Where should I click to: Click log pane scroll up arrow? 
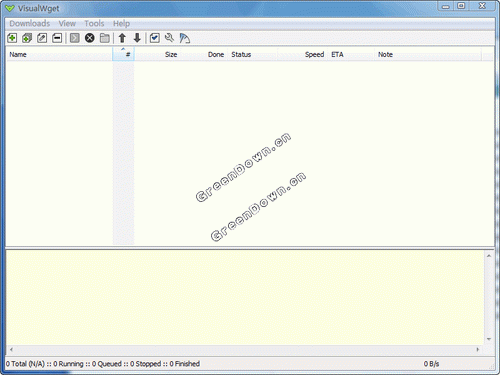click(489, 256)
